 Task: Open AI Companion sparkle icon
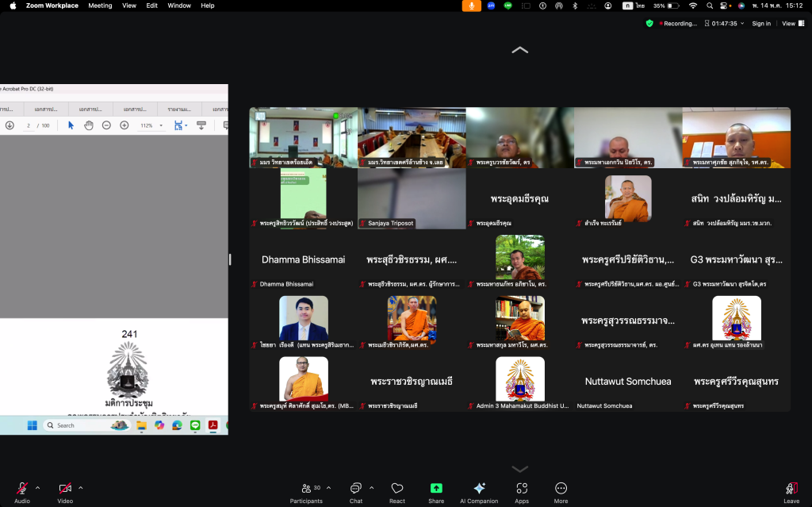pyautogui.click(x=480, y=488)
